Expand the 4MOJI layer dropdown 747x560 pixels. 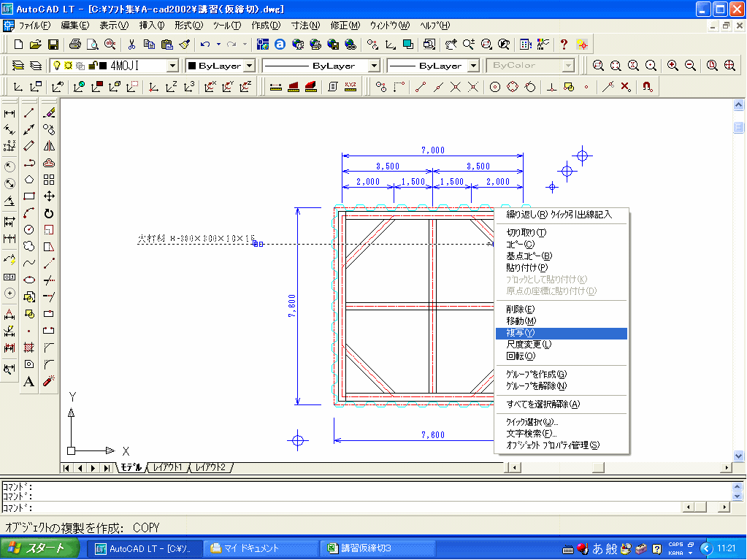click(x=173, y=66)
